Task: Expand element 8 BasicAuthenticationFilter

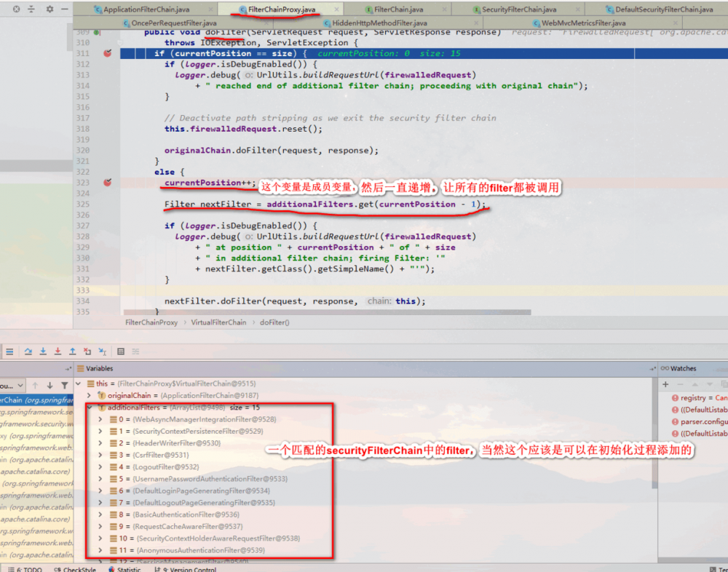Action: (x=100, y=515)
